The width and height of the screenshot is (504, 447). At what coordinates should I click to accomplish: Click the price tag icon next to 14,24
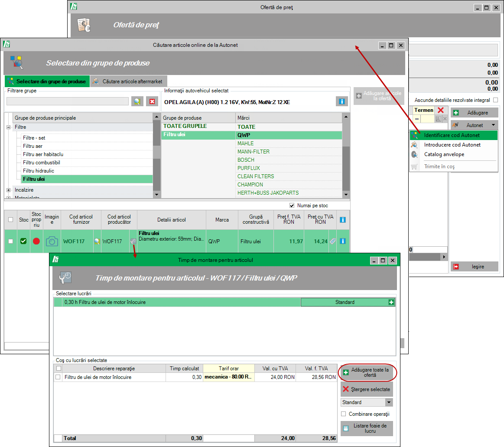(333, 241)
